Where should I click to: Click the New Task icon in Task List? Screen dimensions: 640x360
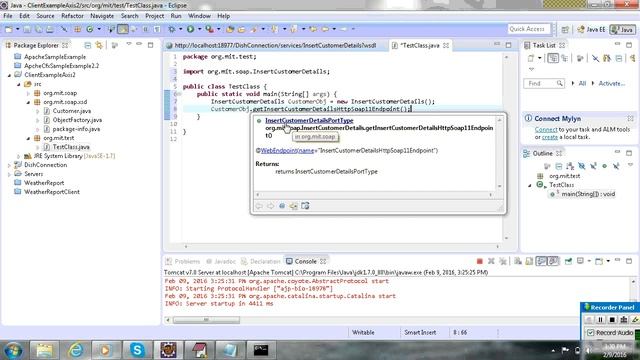click(531, 58)
